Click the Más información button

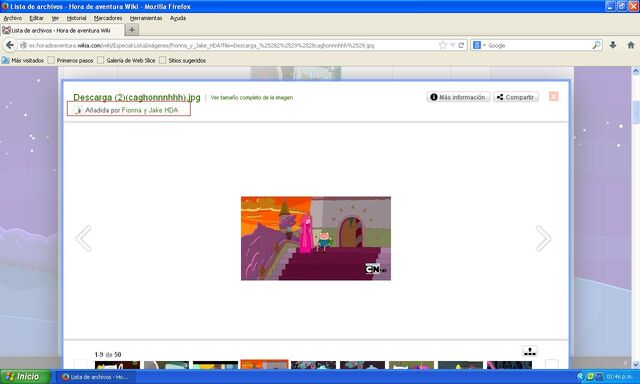point(458,97)
